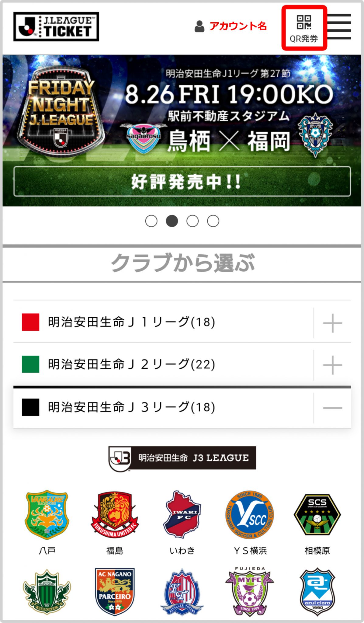Screen dimensions: 364x623
Task: Click the 好評発売中!! banner button
Action: [182, 182]
